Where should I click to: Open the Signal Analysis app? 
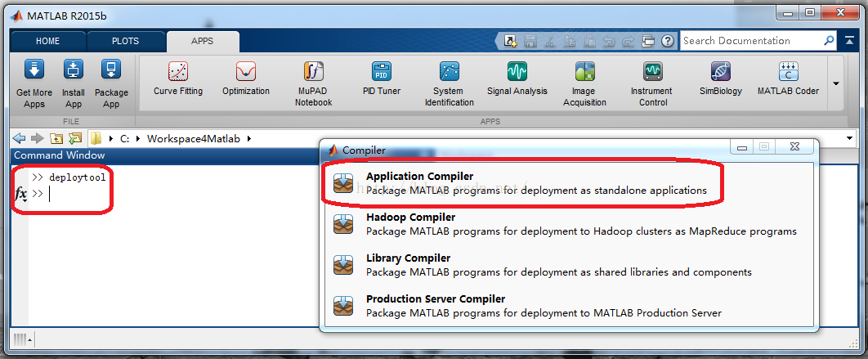[517, 79]
